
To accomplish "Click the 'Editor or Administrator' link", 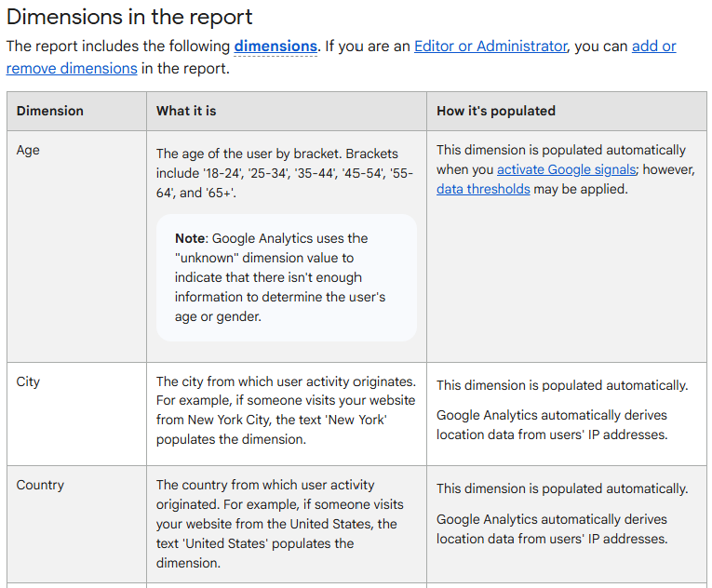I will coord(490,46).
